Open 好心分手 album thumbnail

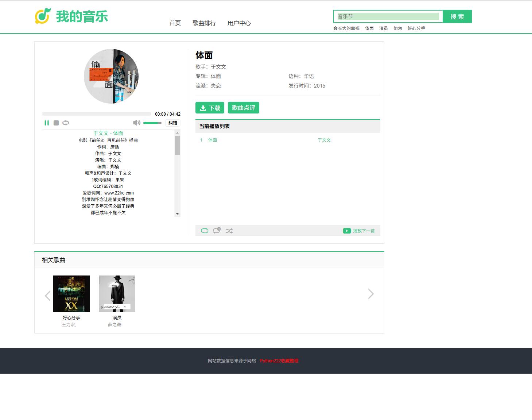[71, 294]
